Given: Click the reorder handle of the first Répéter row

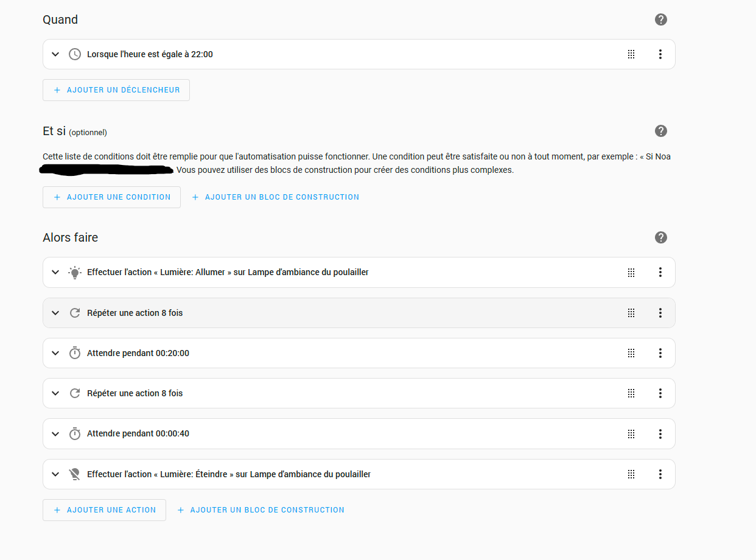Looking at the screenshot, I should 631,313.
